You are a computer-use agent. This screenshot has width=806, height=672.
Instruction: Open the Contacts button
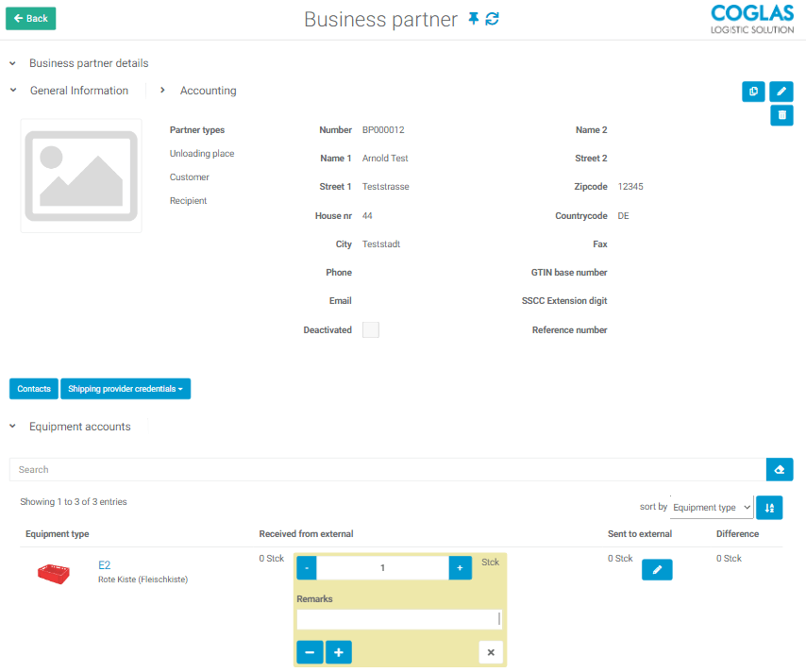(x=34, y=389)
